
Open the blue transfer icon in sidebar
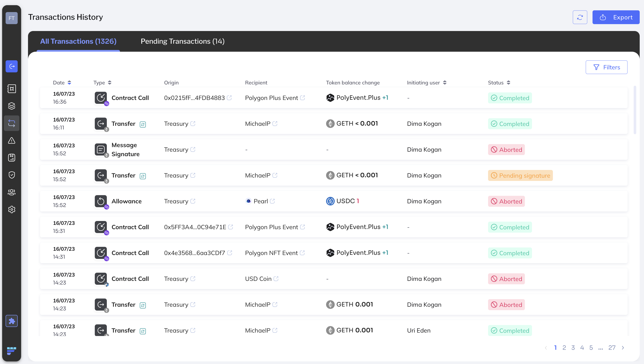[x=11, y=66]
